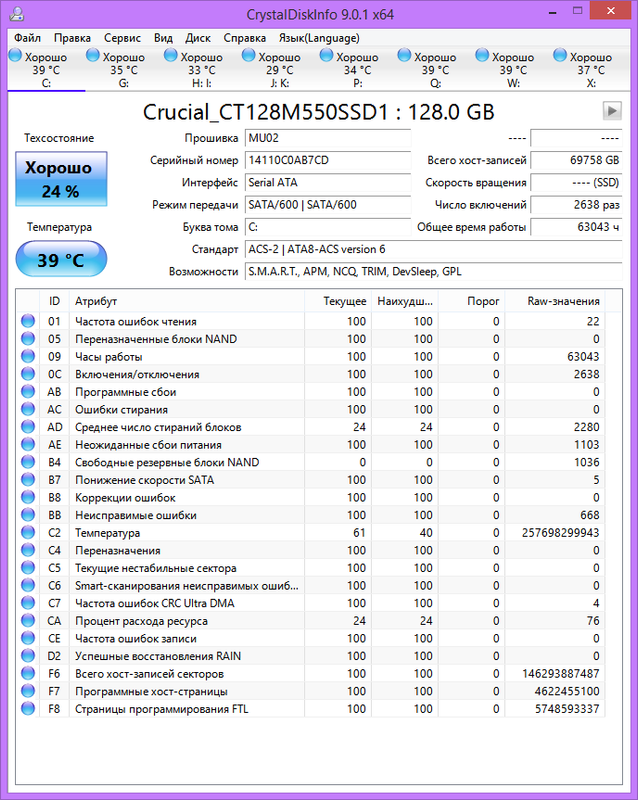Click the Атрибут column header
The height and width of the screenshot is (800, 638).
coord(187,301)
